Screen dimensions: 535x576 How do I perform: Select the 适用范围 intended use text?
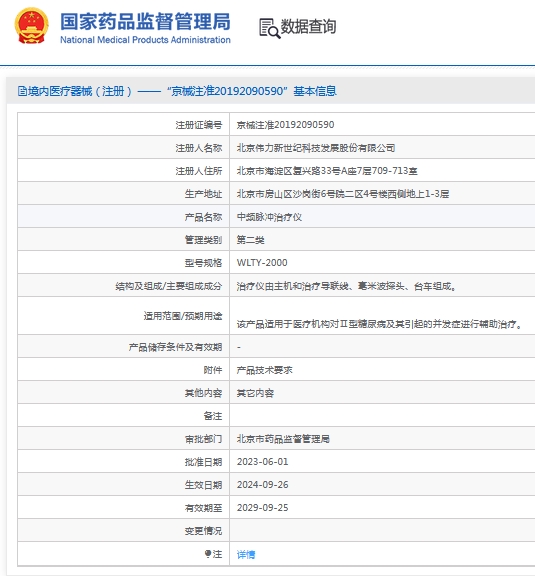click(379, 324)
